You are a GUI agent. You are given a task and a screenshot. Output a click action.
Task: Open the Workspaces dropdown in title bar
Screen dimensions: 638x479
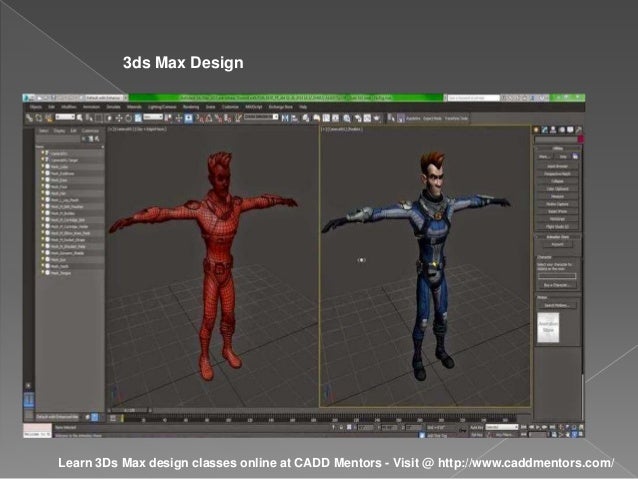[x=104, y=98]
